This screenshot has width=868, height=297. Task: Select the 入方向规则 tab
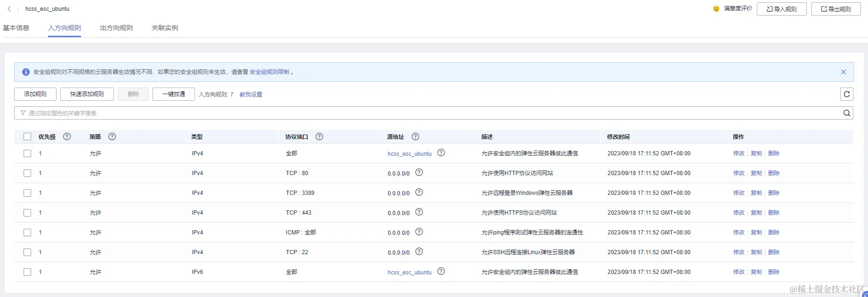(65, 28)
